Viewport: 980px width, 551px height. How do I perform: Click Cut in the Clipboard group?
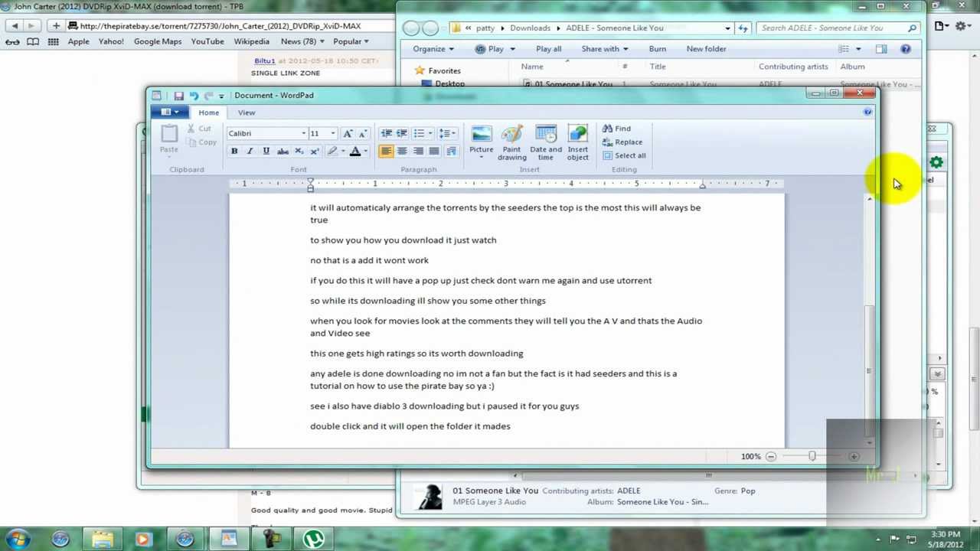200,129
